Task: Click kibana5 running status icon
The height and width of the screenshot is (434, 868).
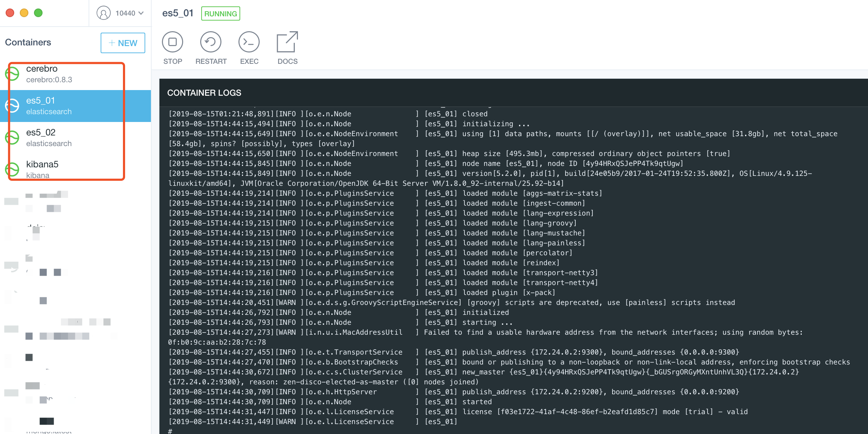Action: 12,169
